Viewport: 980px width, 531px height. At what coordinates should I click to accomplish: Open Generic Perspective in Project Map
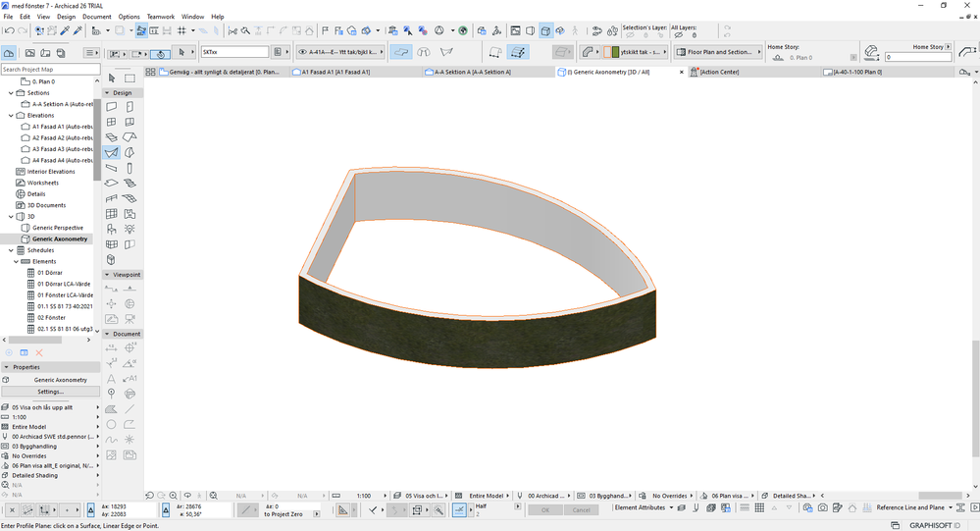tap(57, 228)
